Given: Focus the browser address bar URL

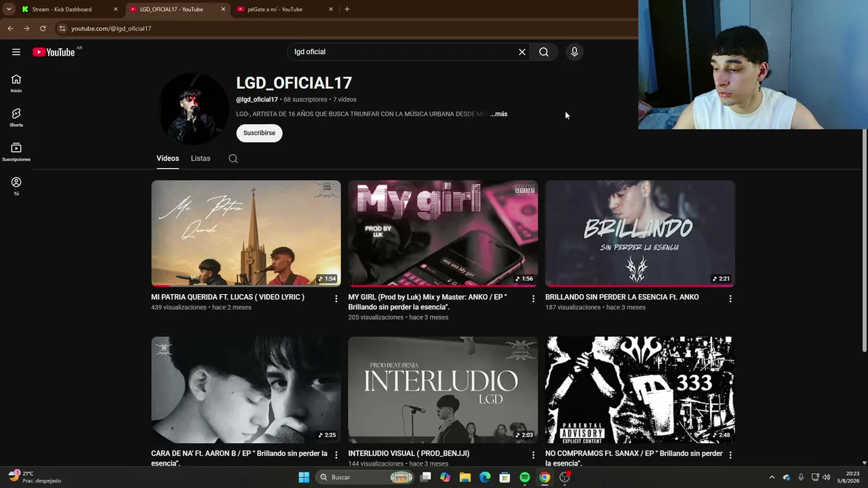Looking at the screenshot, I should tap(111, 28).
